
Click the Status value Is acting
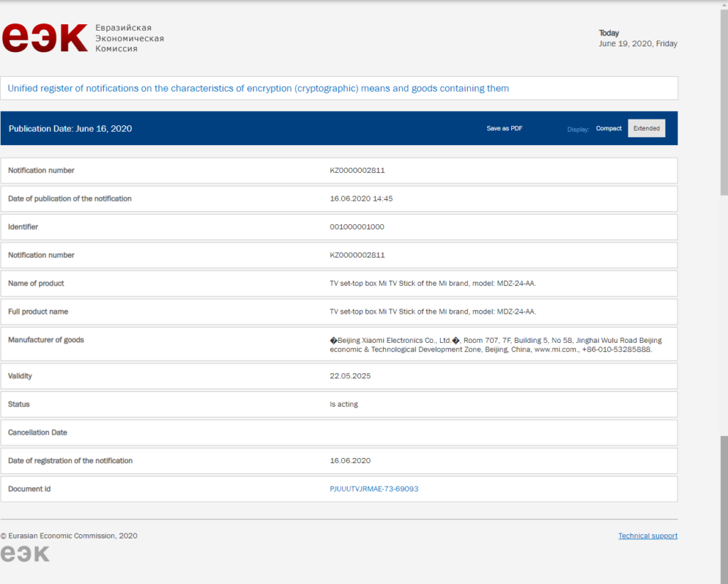[x=343, y=404]
